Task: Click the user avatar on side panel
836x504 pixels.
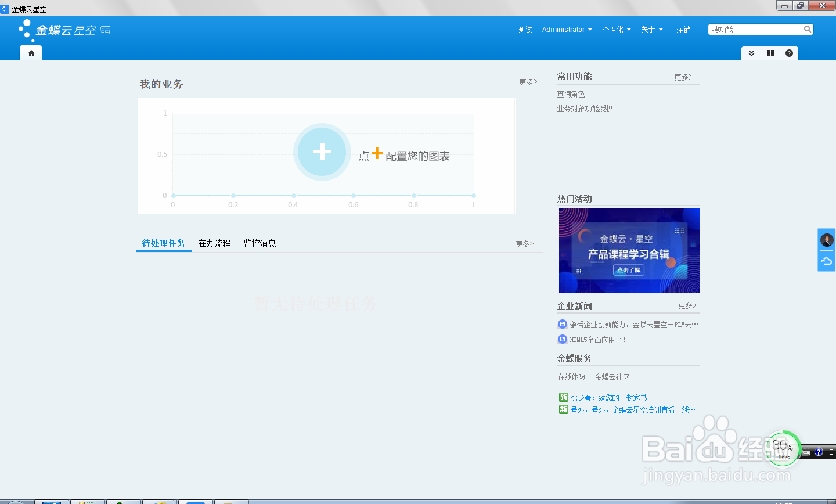Action: [827, 240]
